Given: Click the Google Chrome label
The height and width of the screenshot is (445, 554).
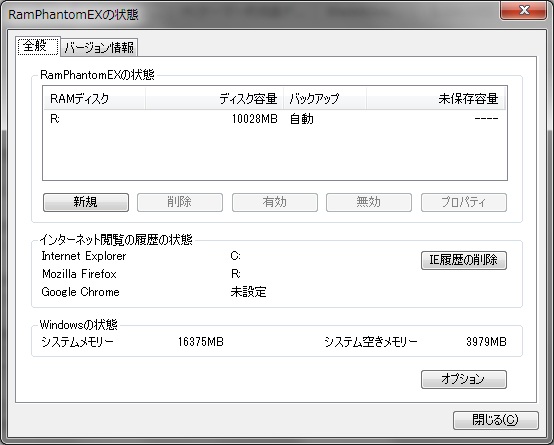Looking at the screenshot, I should tap(81, 292).
